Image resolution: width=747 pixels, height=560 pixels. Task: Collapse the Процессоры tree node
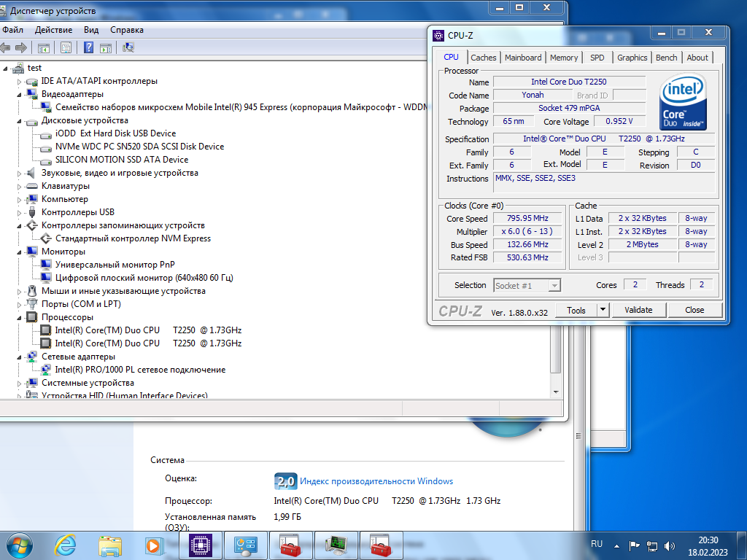click(x=20, y=317)
